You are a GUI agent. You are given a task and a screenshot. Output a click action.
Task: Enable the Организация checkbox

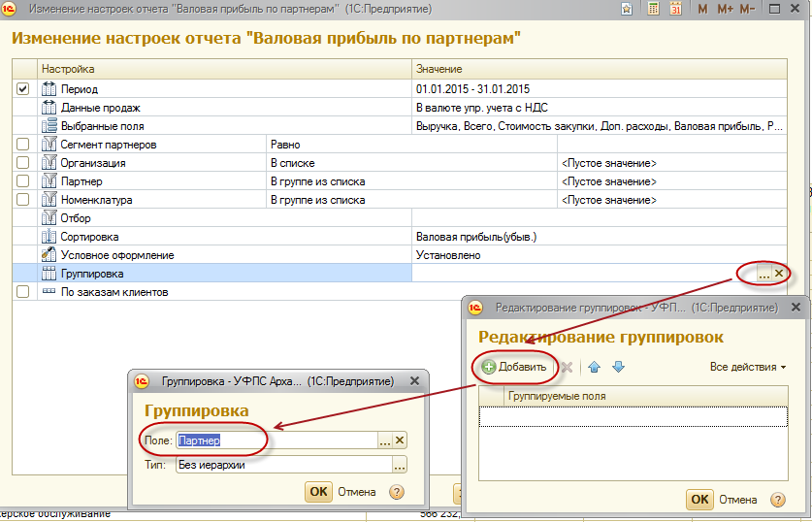tap(22, 163)
